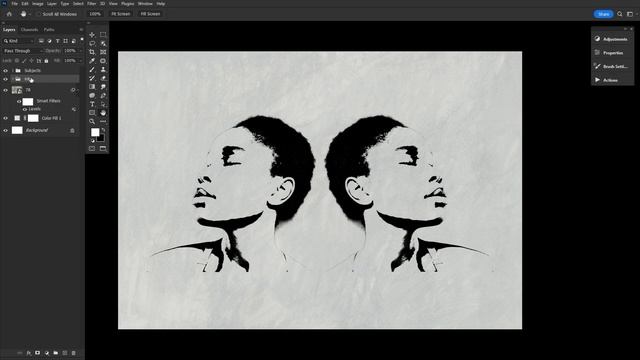Change the screen mode icon
The width and height of the screenshot is (640, 360).
pyautogui.click(x=103, y=149)
